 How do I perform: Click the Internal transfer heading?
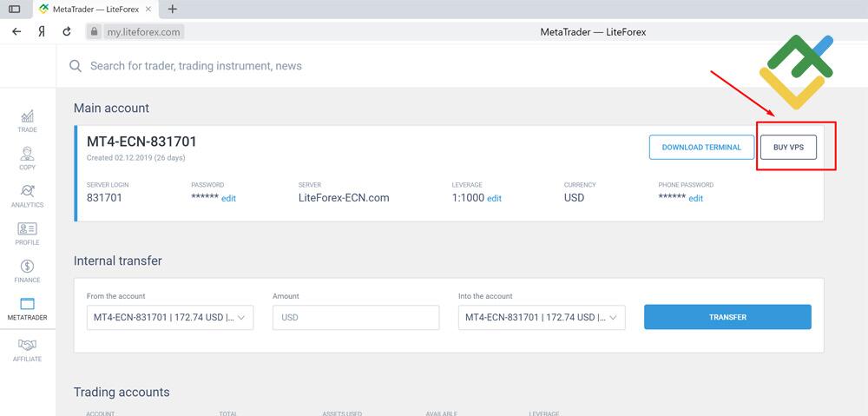[118, 261]
